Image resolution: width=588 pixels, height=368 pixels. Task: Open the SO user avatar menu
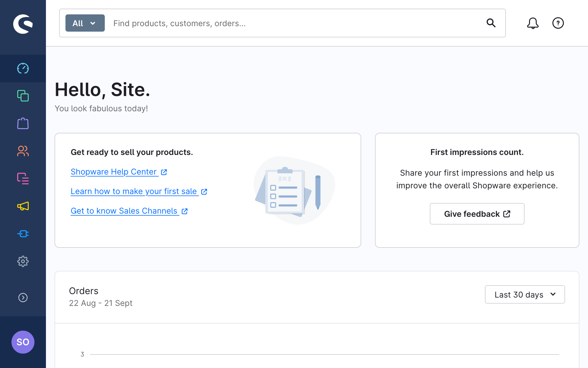click(23, 342)
